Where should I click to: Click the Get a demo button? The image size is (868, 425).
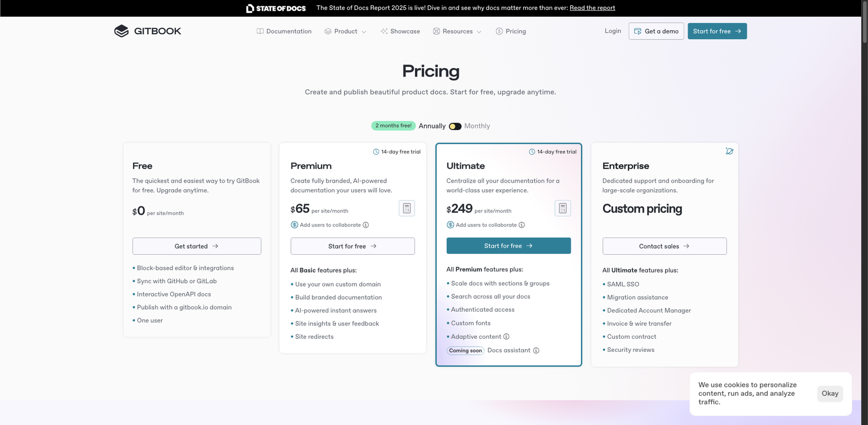656,31
